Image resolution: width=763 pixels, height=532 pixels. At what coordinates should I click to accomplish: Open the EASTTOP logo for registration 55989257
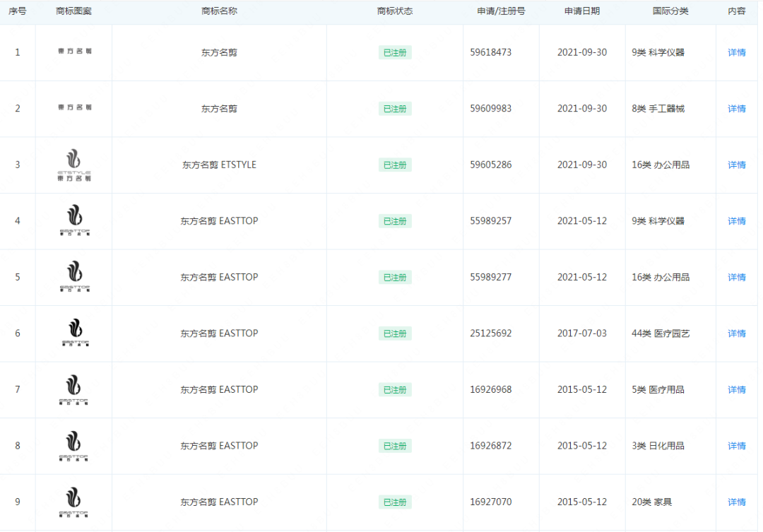tap(74, 220)
